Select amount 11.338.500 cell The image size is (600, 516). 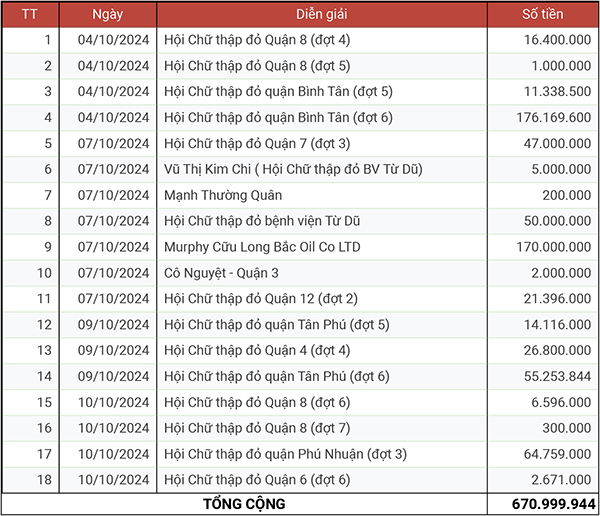pyautogui.click(x=543, y=91)
